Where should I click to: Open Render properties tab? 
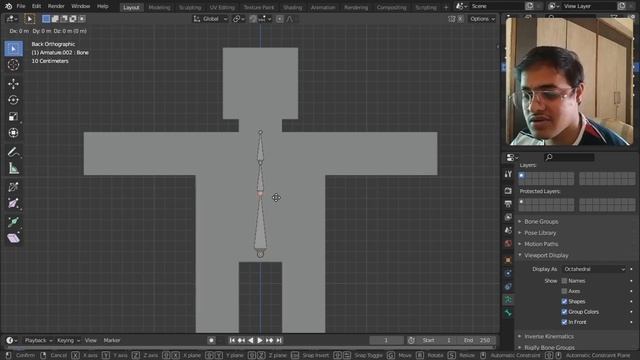click(508, 191)
